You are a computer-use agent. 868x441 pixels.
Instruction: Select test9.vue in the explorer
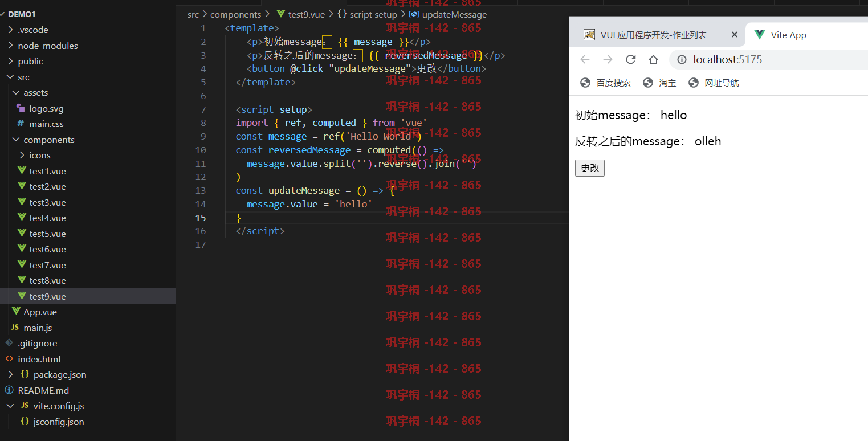(88, 296)
